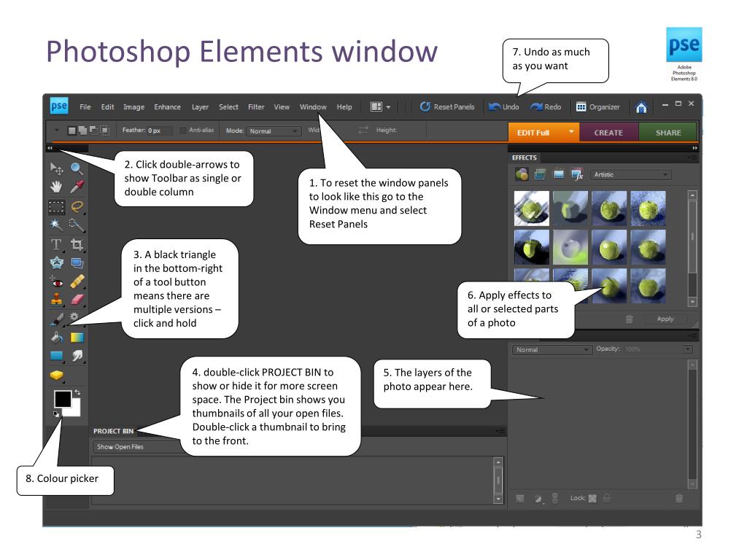The image size is (747, 560).
Task: Open the Show Open Files dropdown
Action: tap(138, 447)
